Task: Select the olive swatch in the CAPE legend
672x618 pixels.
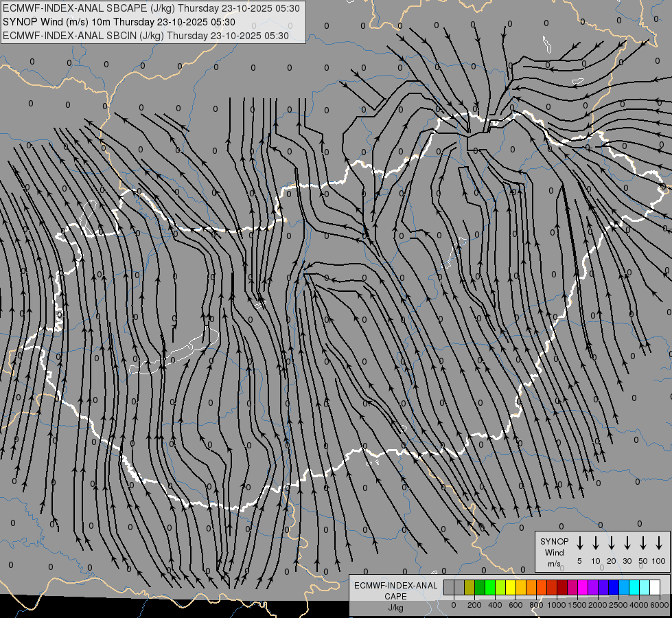Action: click(470, 587)
